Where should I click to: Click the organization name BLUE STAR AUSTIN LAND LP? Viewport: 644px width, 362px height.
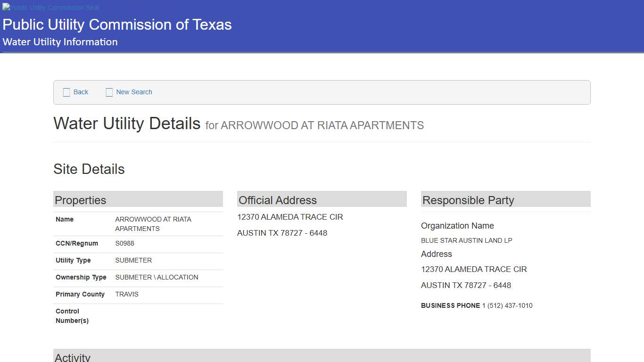click(466, 240)
